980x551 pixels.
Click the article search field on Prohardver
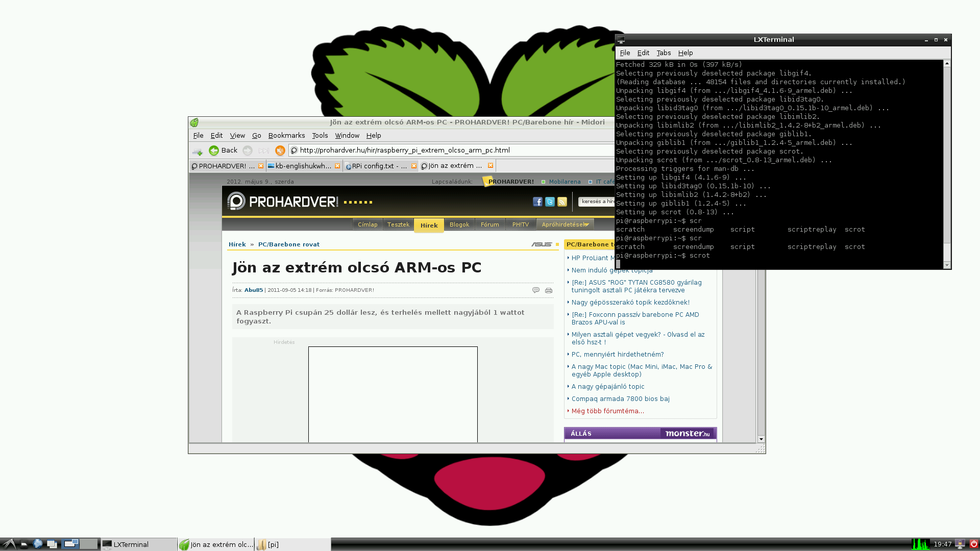coord(596,202)
